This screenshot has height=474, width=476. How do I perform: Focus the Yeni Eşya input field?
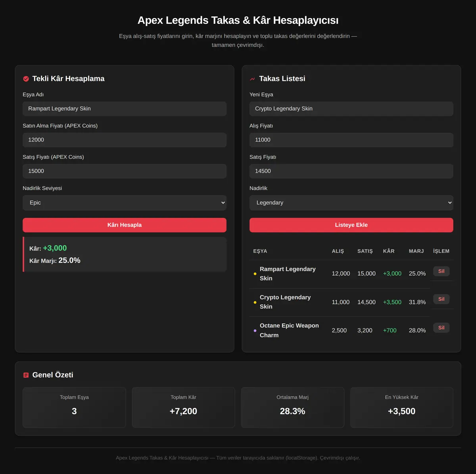click(x=351, y=109)
